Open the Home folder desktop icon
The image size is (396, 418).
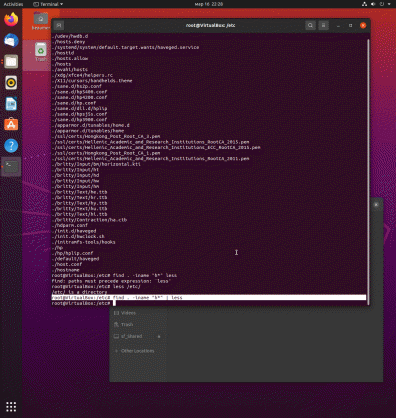(41, 21)
